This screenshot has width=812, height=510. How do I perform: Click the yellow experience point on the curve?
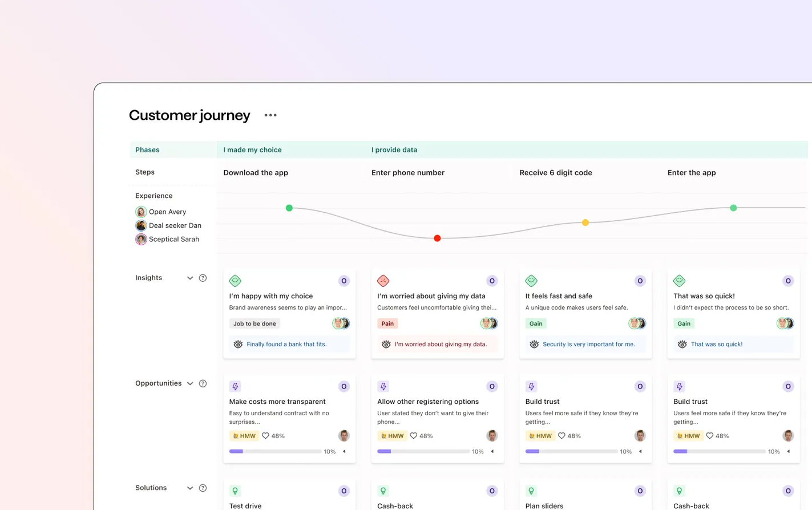(x=585, y=222)
